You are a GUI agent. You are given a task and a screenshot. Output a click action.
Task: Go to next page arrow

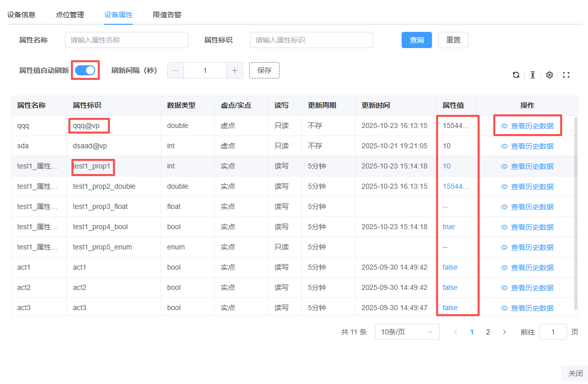[x=504, y=332]
